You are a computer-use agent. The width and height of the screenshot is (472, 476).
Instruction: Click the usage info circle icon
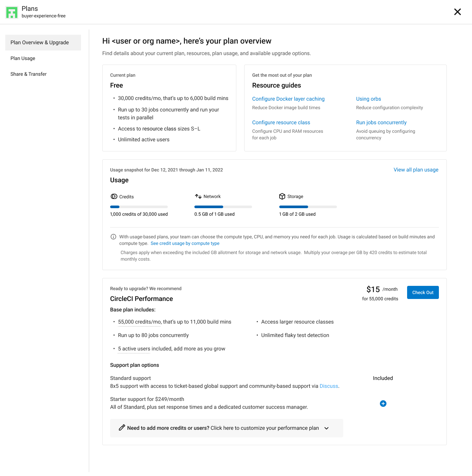pyautogui.click(x=113, y=237)
